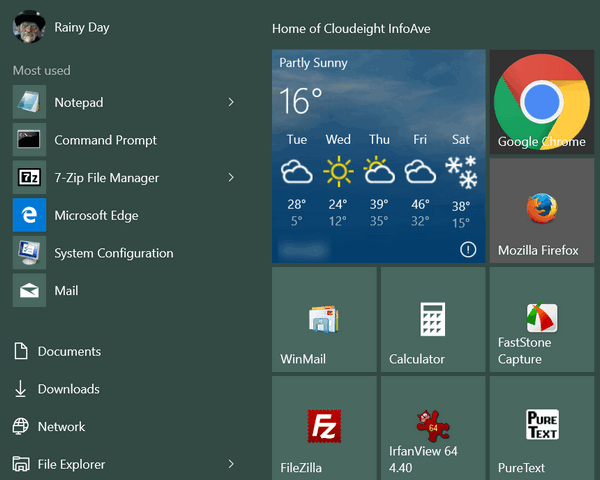The height and width of the screenshot is (480, 600).
Task: Click the System Configuration text label
Action: pyautogui.click(x=114, y=253)
